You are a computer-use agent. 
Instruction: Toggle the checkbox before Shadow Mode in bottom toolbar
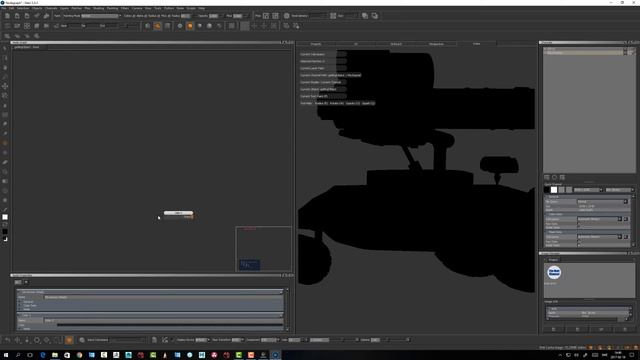tap(173, 340)
